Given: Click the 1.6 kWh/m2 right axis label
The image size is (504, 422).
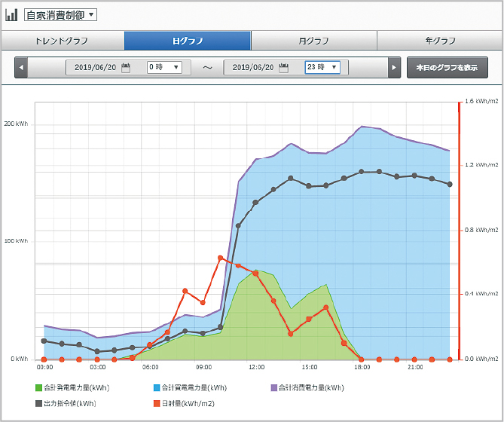Looking at the screenshot, I should [481, 101].
